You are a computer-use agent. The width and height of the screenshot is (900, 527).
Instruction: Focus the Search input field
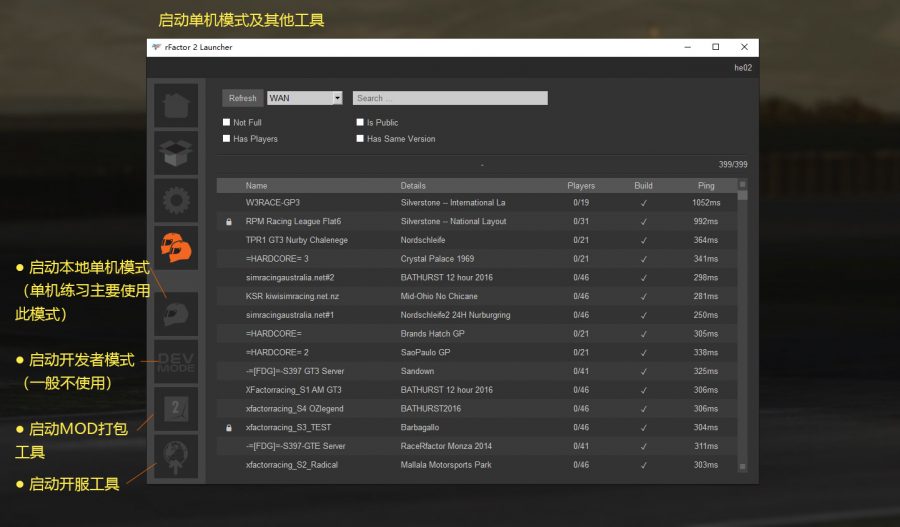pos(450,98)
